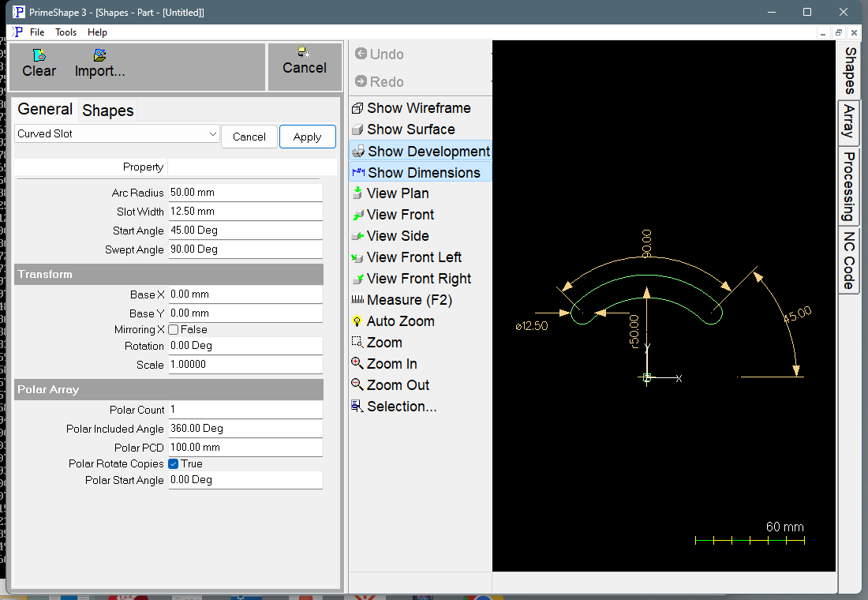Click the Transform section header

169,274
